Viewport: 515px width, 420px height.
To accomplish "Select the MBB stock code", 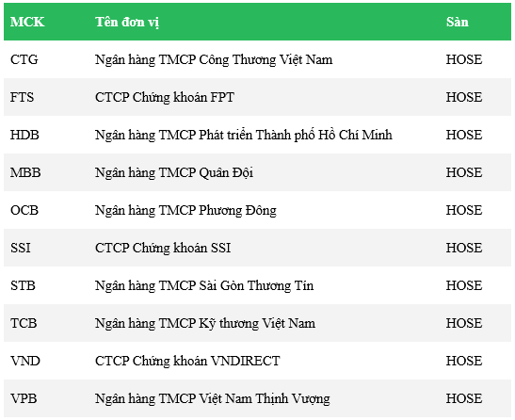I will [x=25, y=172].
